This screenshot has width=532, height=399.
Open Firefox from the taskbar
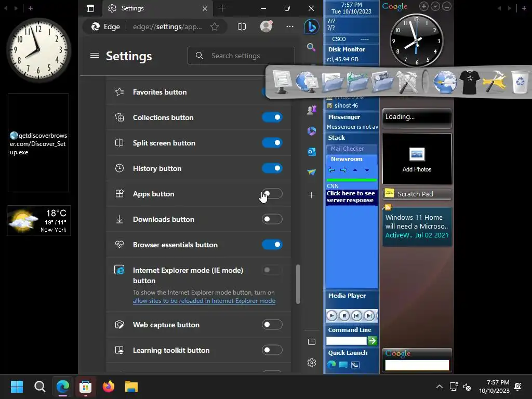pos(109,387)
